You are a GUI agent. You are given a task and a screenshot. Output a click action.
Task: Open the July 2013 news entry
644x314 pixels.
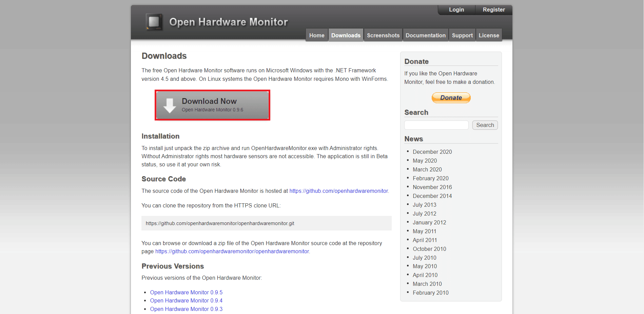[x=425, y=205]
